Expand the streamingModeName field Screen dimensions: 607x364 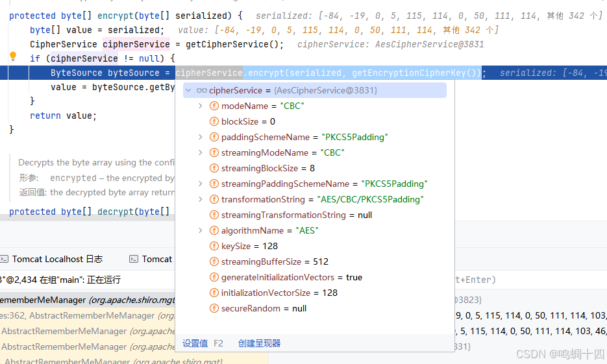point(200,152)
